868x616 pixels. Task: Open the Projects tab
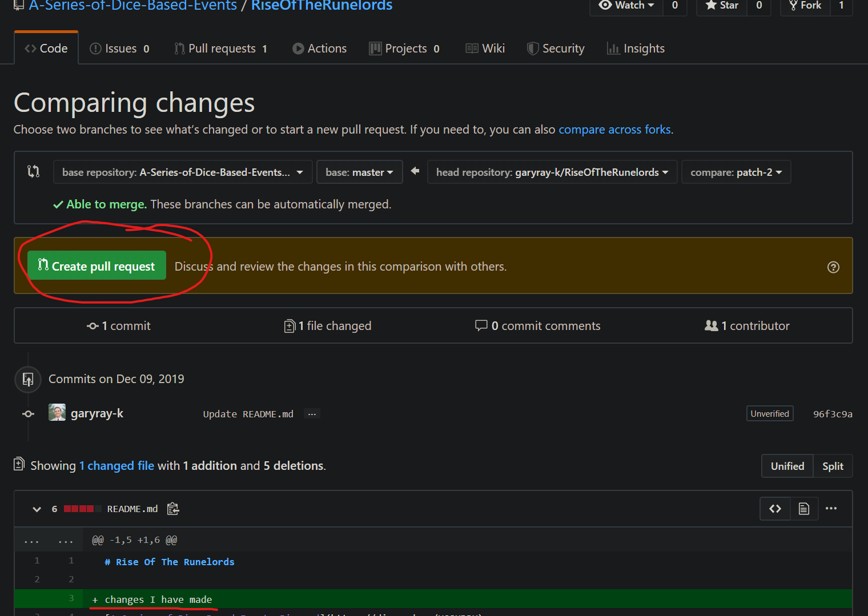pos(404,49)
